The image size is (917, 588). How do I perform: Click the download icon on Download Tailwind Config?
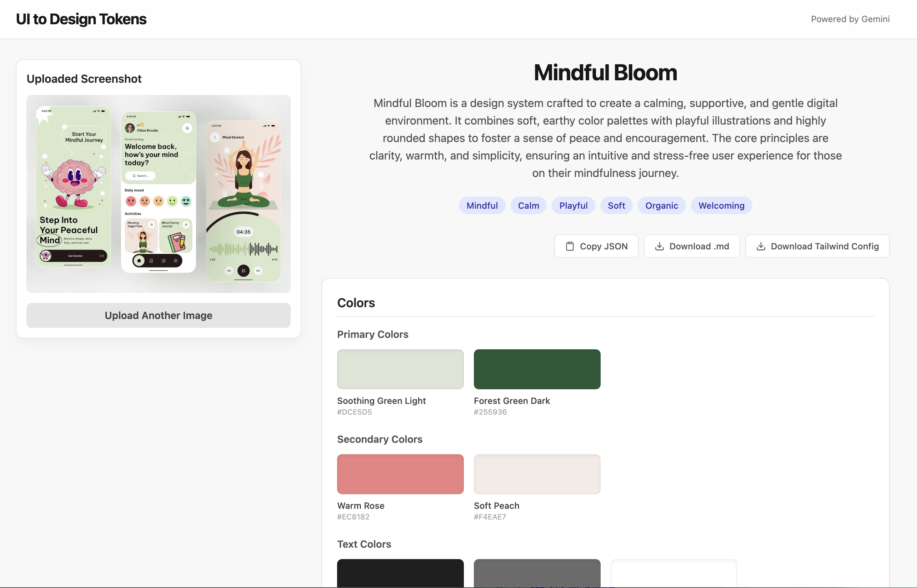pyautogui.click(x=762, y=246)
